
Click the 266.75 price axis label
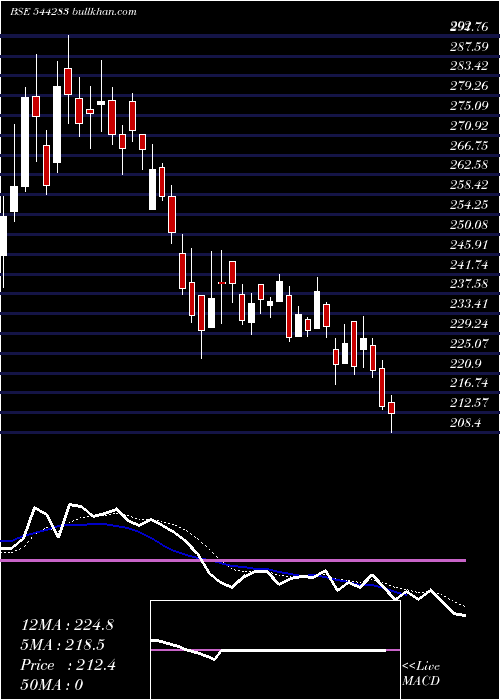point(469,146)
